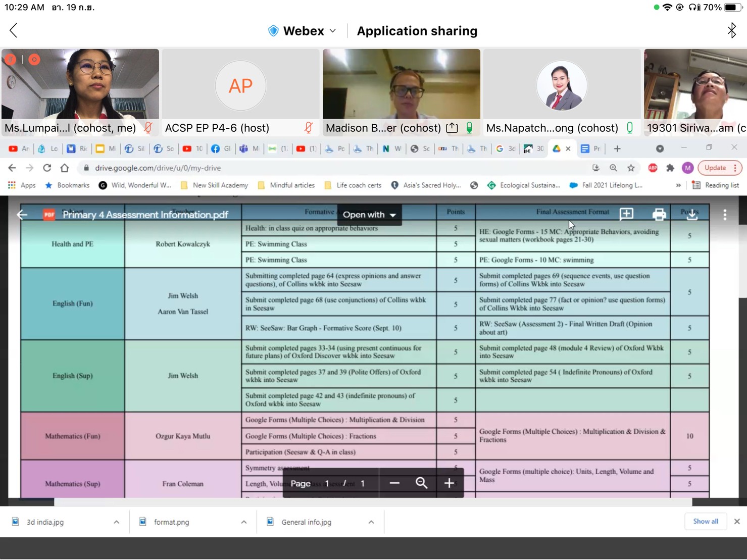Expand the bookmarks overflow chevron
747x560 pixels.
[678, 185]
